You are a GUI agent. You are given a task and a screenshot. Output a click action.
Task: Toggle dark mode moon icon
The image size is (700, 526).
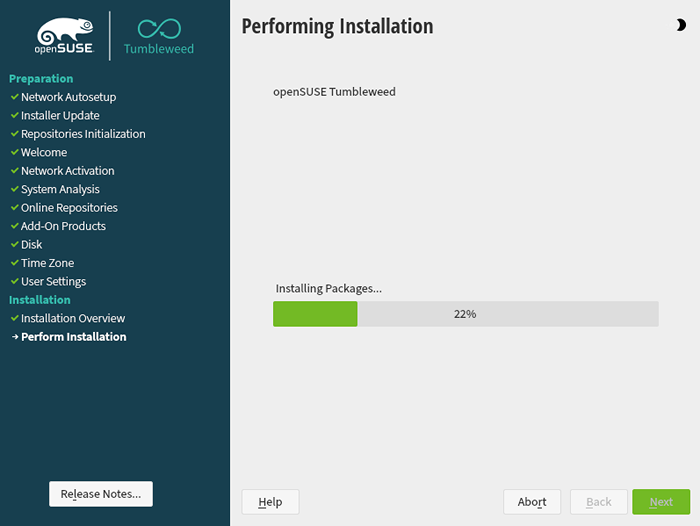(x=680, y=25)
